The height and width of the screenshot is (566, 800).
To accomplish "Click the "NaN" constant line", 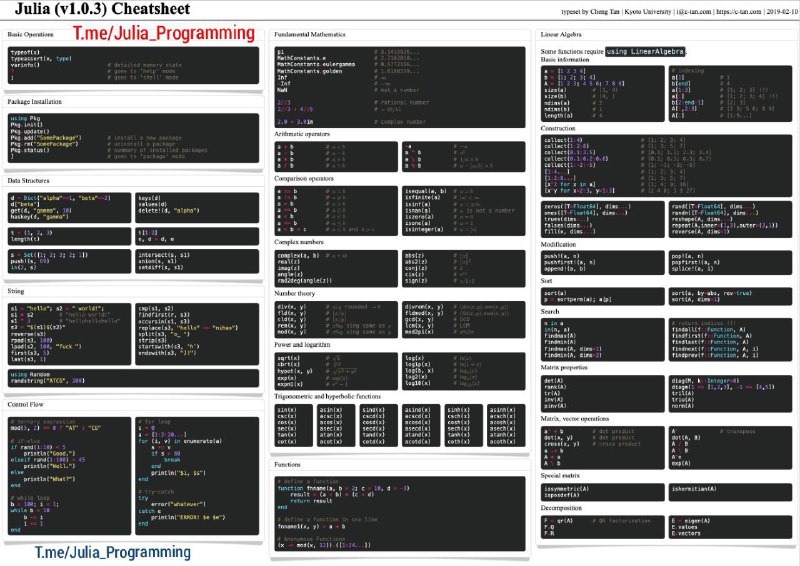I will tap(282, 90).
